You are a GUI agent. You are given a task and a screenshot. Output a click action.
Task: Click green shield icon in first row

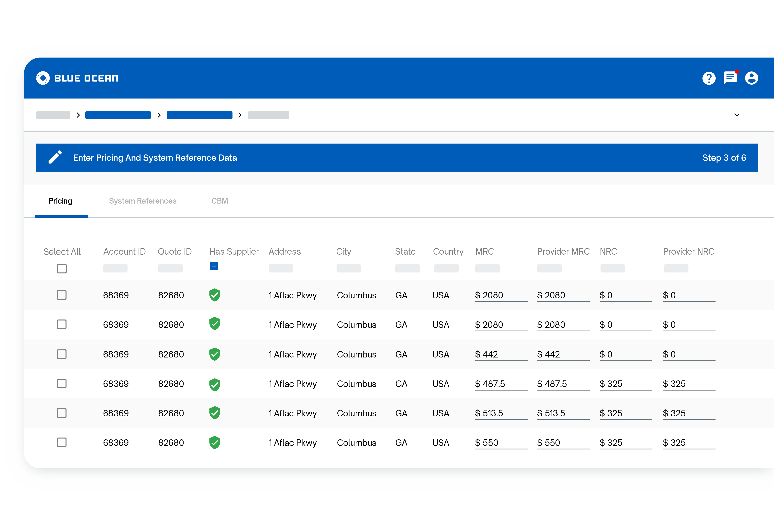click(x=215, y=295)
